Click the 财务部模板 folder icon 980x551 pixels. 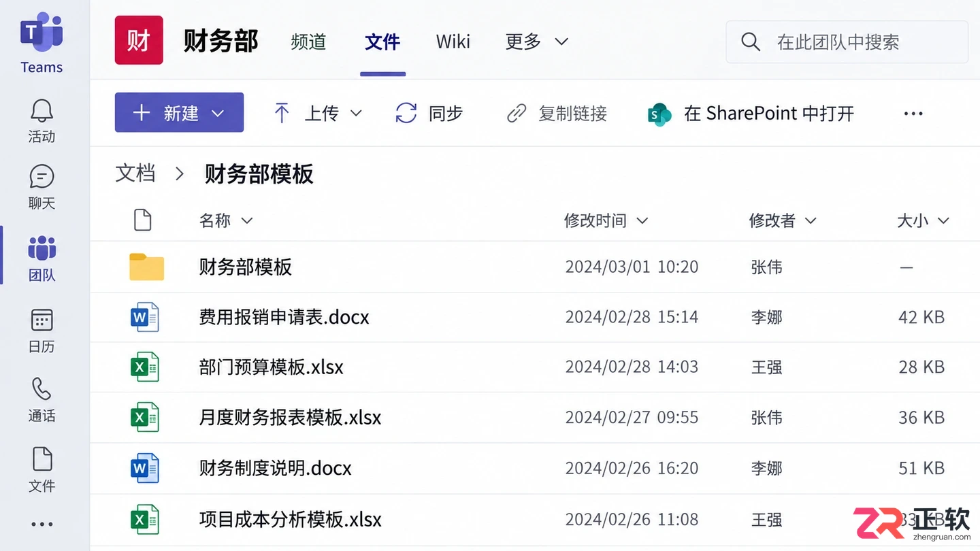coord(147,267)
